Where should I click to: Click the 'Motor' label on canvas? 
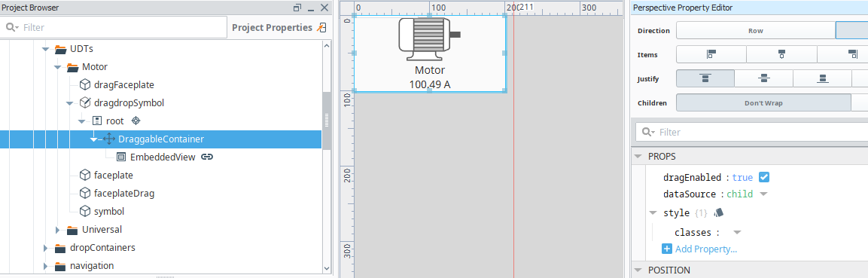[x=430, y=70]
